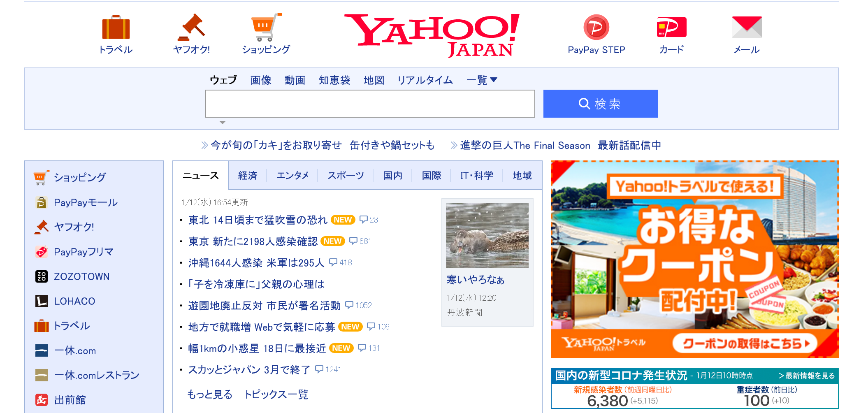Click into the main search text field

pos(370,104)
